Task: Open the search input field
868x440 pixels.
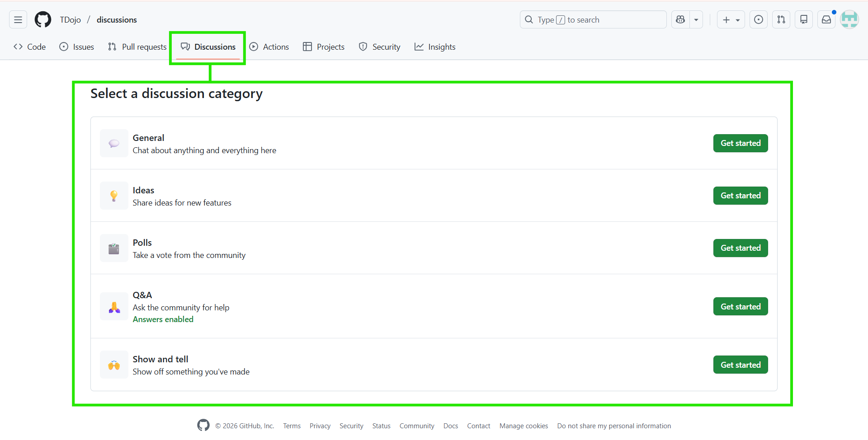Action: [592, 19]
